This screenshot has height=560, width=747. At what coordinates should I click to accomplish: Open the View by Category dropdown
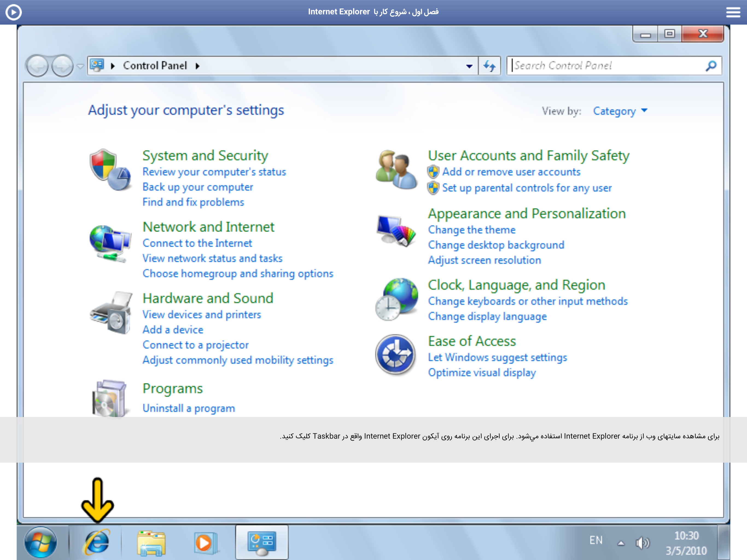pos(620,111)
